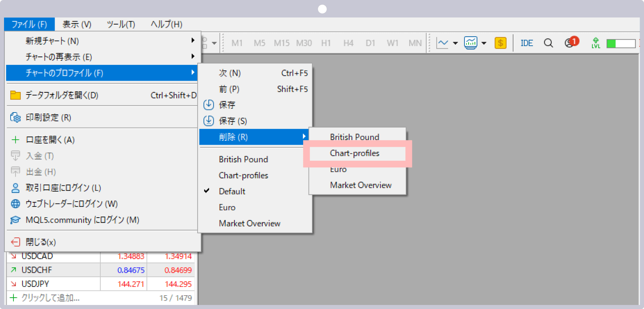
Task: Switch to Market Overview in profiles list
Action: click(250, 223)
